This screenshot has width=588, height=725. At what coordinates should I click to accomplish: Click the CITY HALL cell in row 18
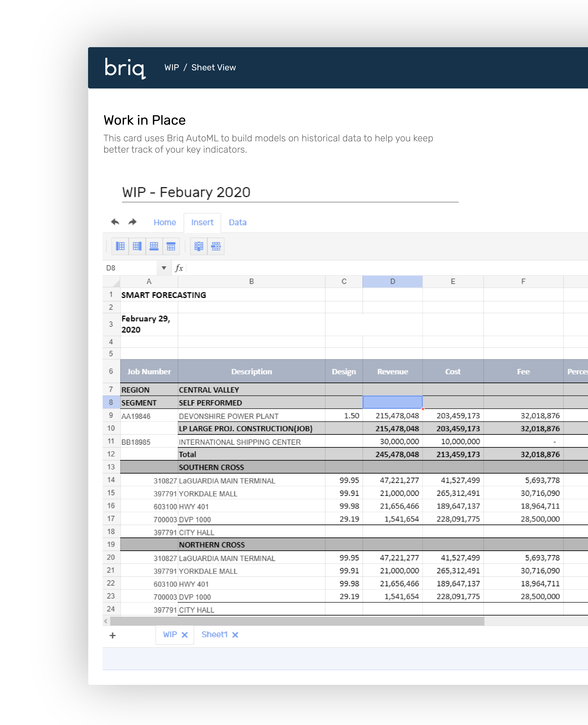click(x=252, y=532)
